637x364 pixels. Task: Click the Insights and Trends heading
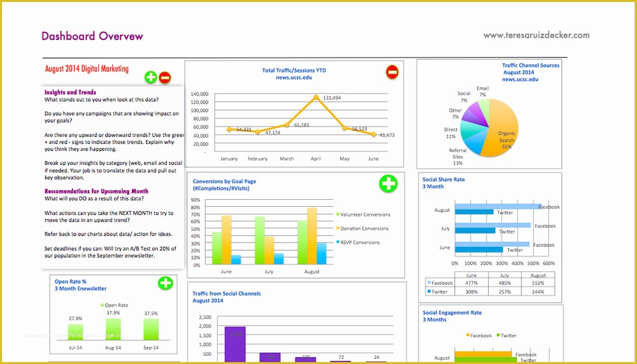(70, 92)
